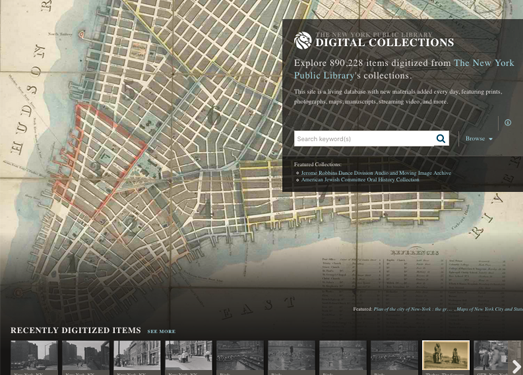
Task: Open the fourth thumbnail showing sidewalk pedestrians
Action: (x=188, y=356)
